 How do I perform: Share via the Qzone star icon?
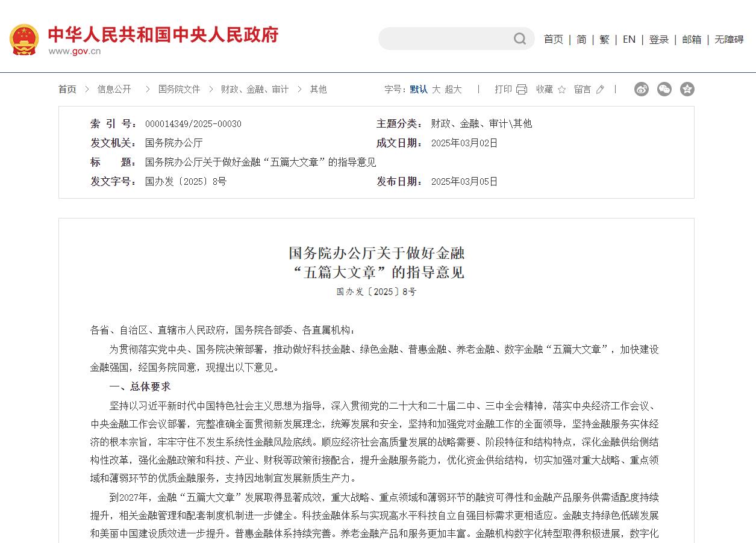tap(687, 89)
